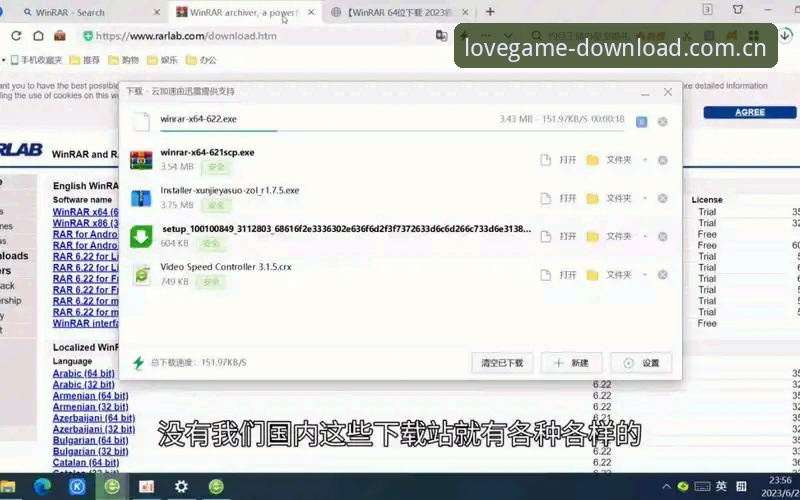Select Installer-xunjieyasuo-zol_r1.7.5.exe file name

230,190
